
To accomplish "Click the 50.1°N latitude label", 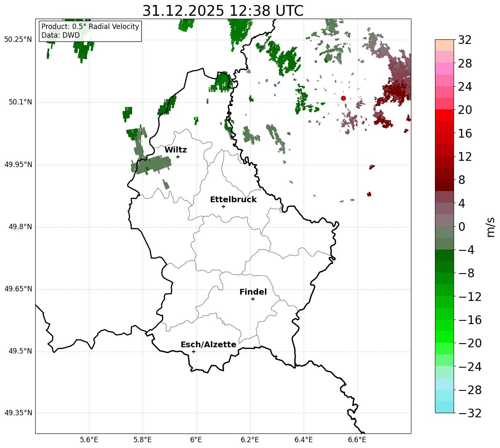I will click(20, 102).
